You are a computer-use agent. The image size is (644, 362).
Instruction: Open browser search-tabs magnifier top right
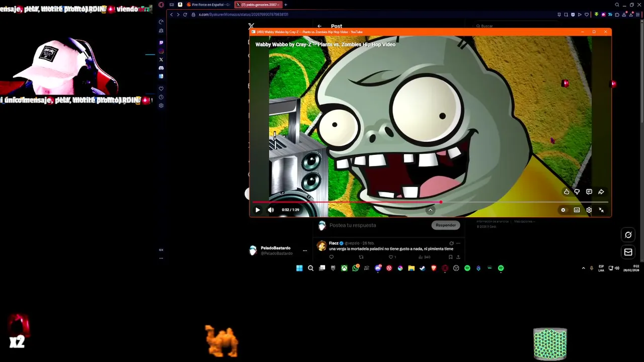click(x=617, y=5)
